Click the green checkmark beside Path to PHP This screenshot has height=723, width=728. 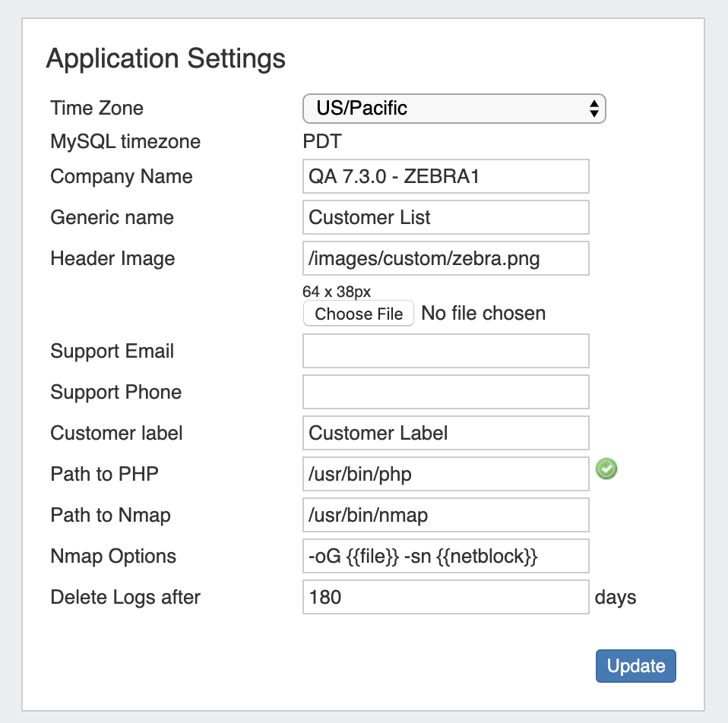pos(606,469)
